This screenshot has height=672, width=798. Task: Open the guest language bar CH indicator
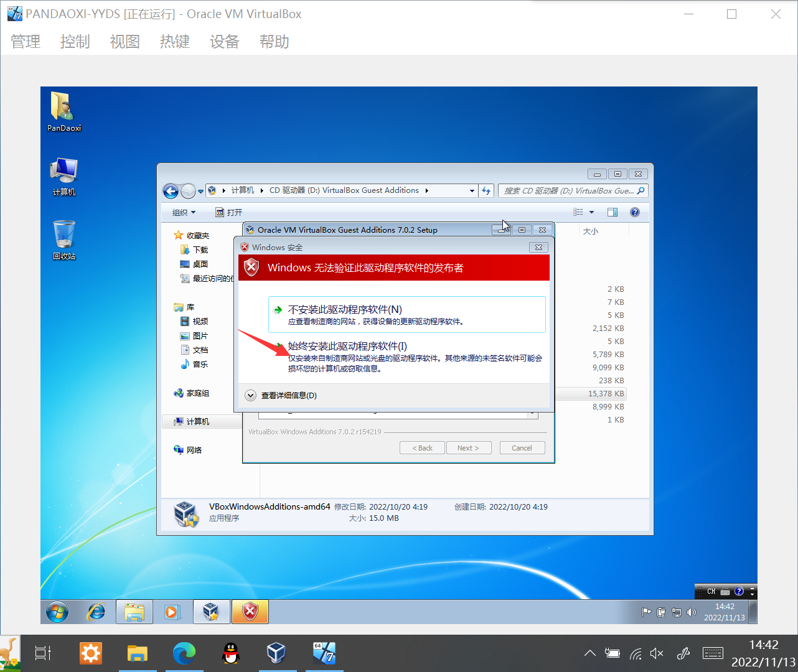pyautogui.click(x=711, y=591)
